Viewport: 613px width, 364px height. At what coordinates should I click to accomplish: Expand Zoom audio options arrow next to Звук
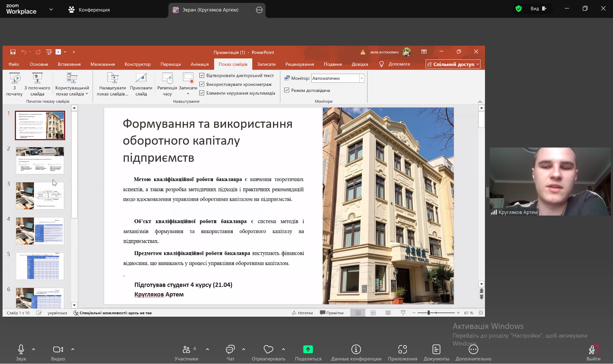coord(34,349)
